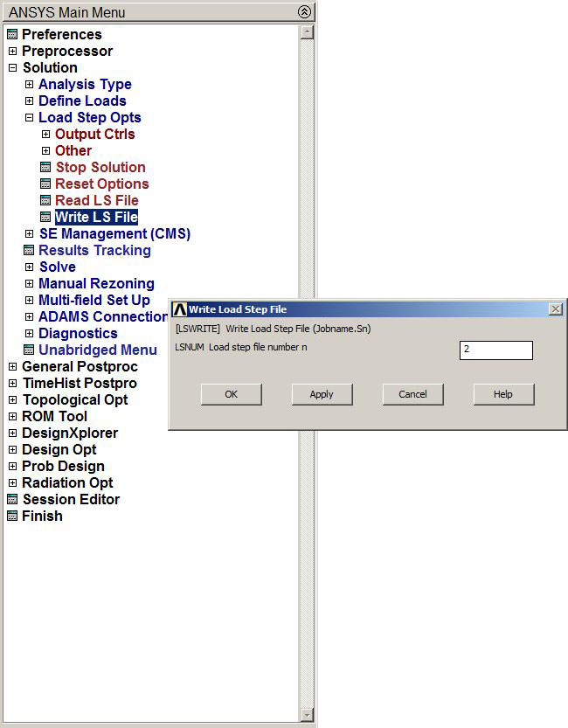Collapse the Solution tree node
The height and width of the screenshot is (728, 568).
[x=12, y=68]
